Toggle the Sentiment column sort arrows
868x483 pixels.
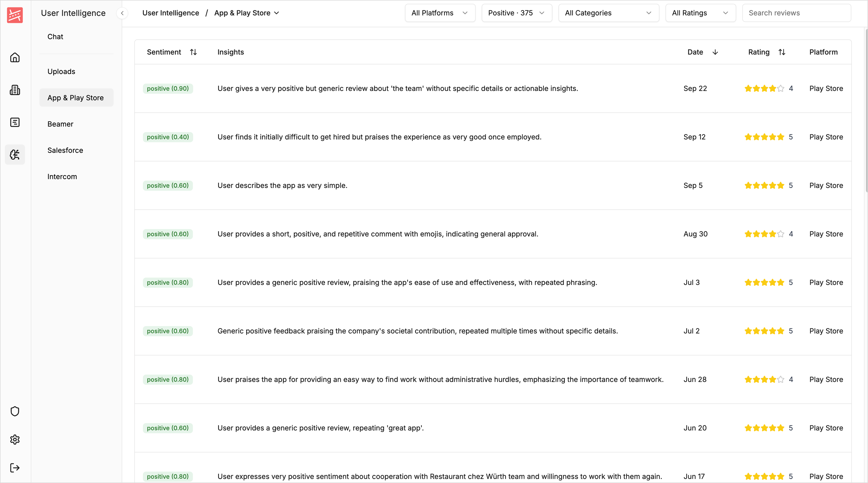pos(193,52)
